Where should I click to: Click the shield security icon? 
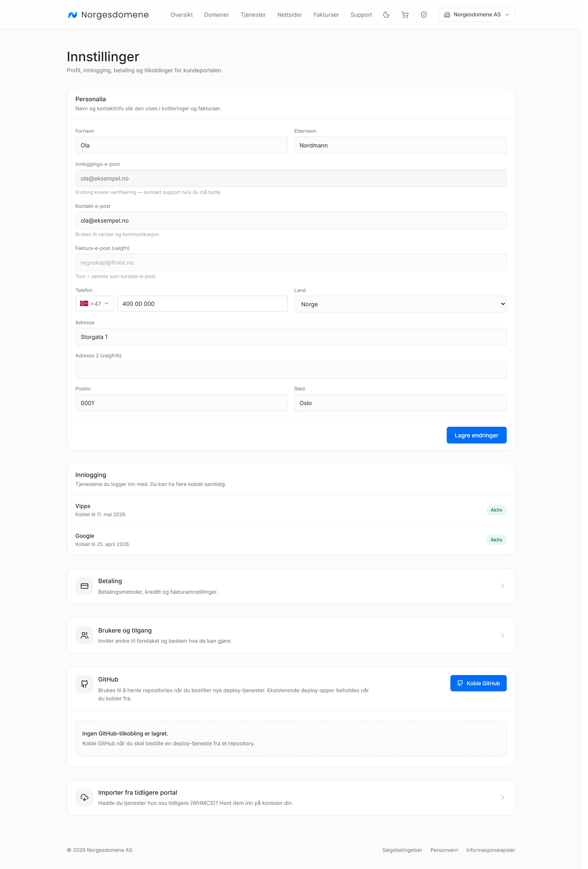click(x=423, y=14)
